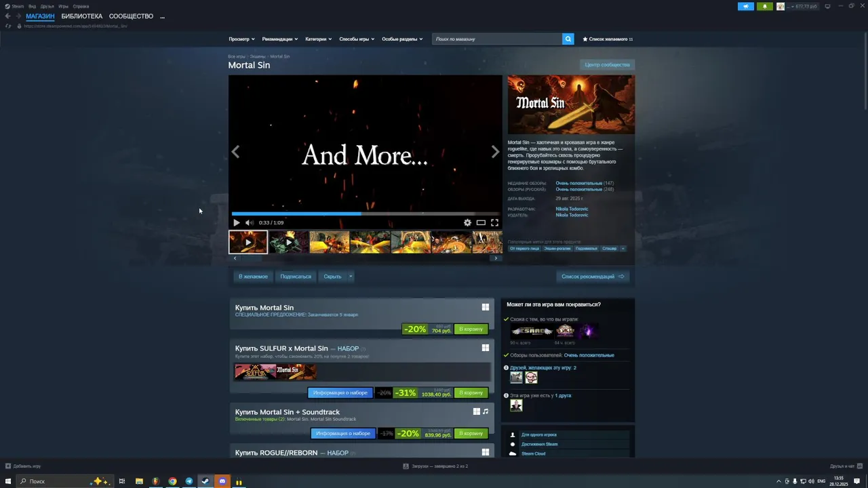
Task: Open the Вид menu
Action: (x=32, y=6)
